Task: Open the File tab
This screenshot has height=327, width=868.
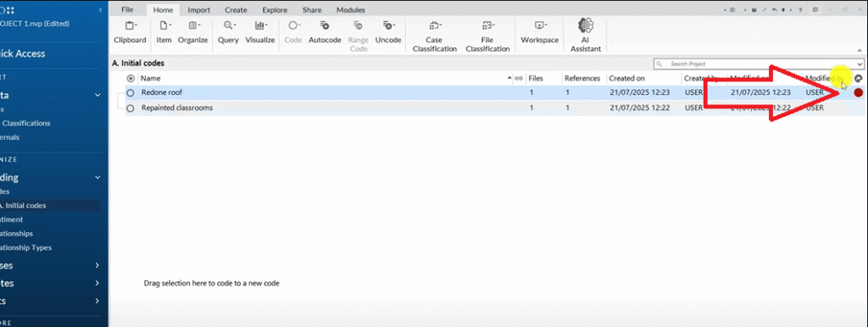Action: (127, 10)
